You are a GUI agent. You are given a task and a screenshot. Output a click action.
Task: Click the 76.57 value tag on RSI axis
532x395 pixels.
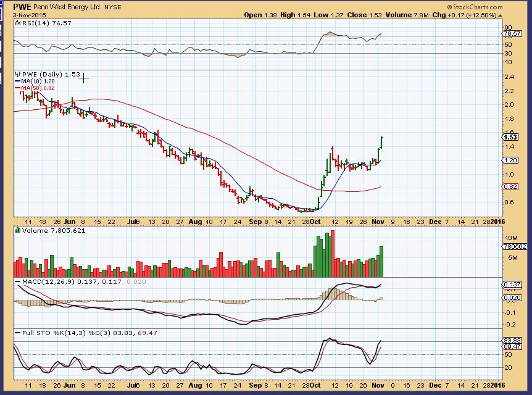pyautogui.click(x=512, y=33)
